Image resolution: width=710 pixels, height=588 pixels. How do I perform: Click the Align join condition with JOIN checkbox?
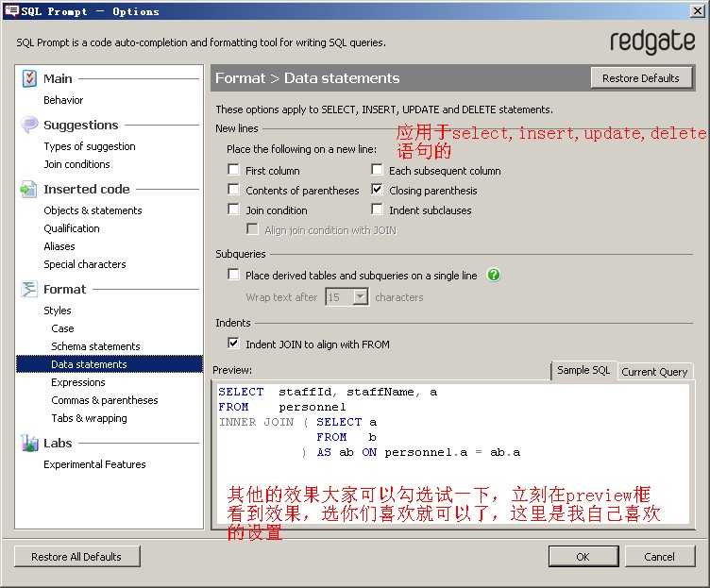(252, 229)
